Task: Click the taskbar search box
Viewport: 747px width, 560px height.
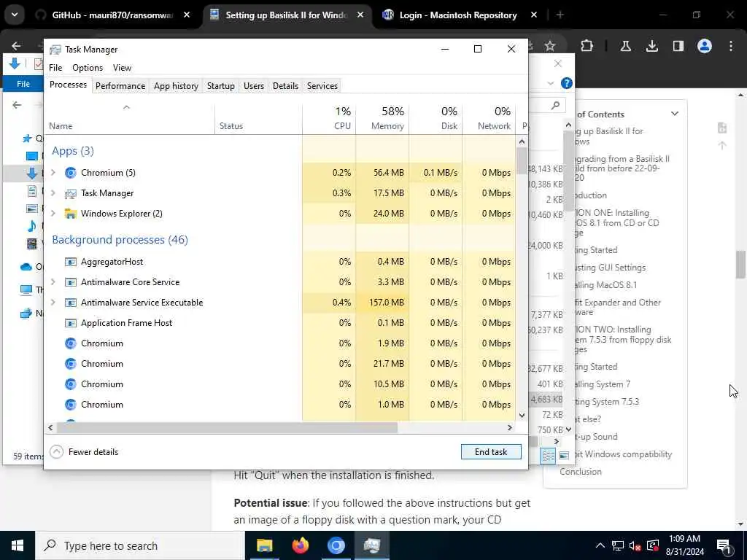Action: click(140, 545)
